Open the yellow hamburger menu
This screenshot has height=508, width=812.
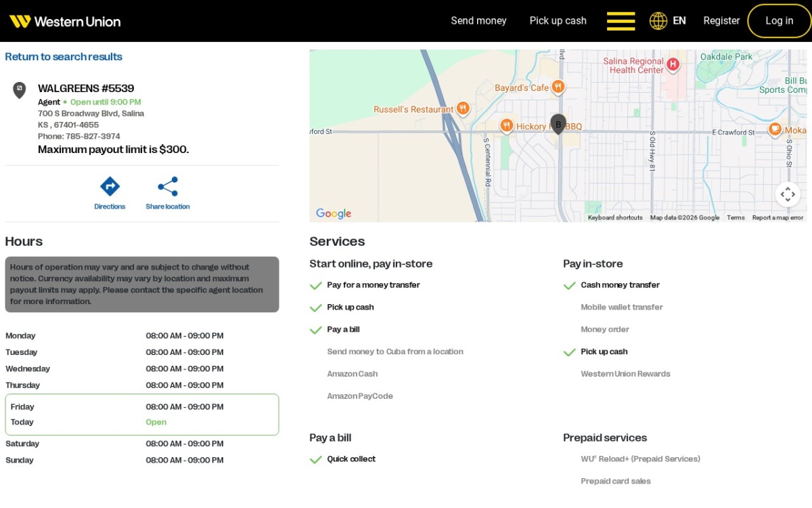pyautogui.click(x=621, y=21)
